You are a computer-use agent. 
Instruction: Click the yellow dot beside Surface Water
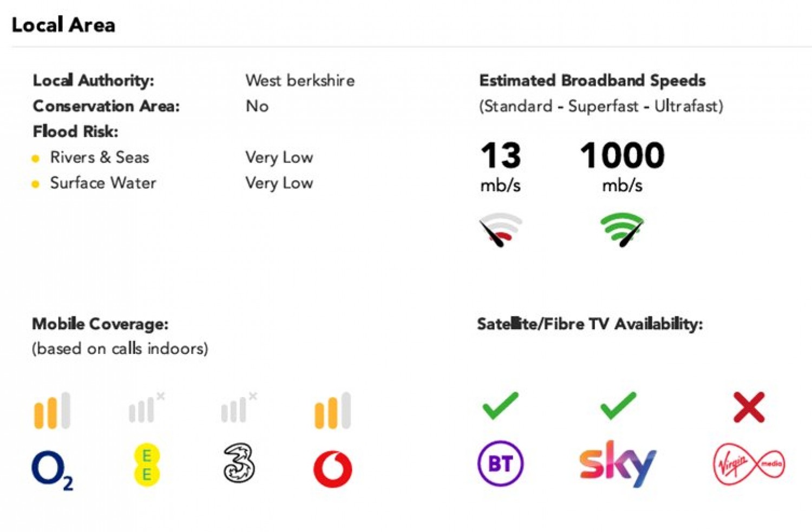[36, 184]
